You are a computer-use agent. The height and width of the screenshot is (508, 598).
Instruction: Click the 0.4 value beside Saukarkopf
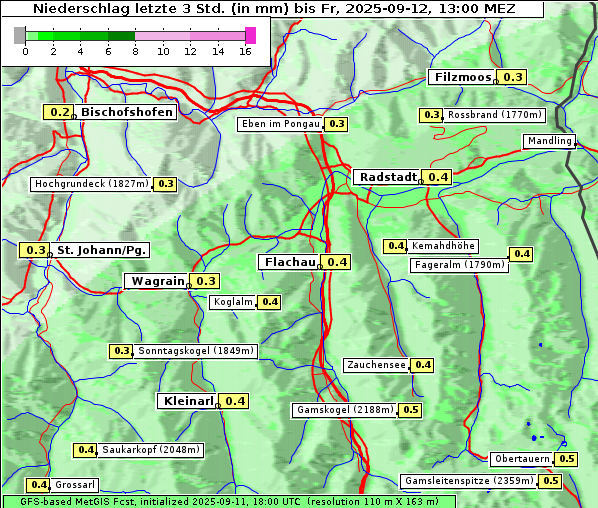(x=85, y=450)
